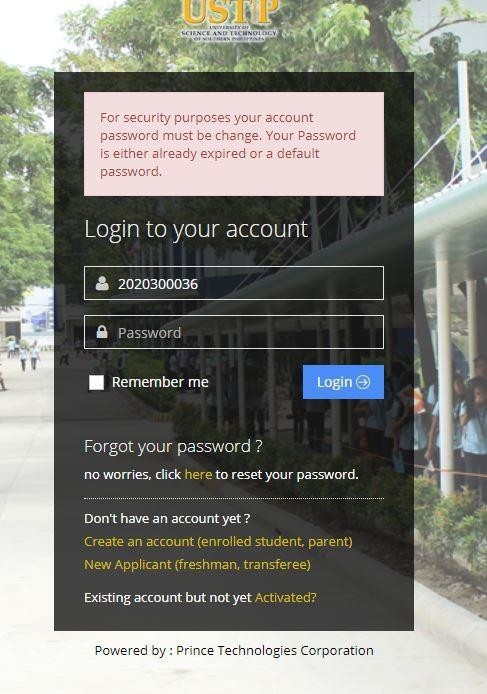Focus the Password input field

(234, 332)
